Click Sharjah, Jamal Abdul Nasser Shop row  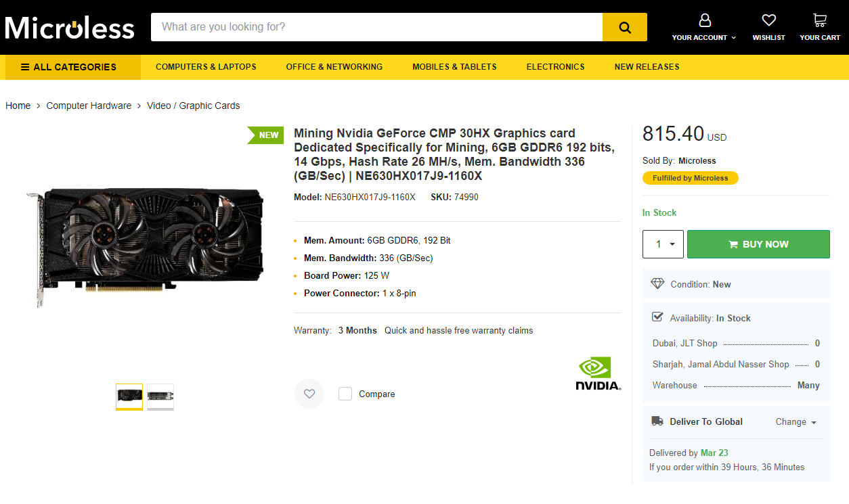tap(736, 364)
